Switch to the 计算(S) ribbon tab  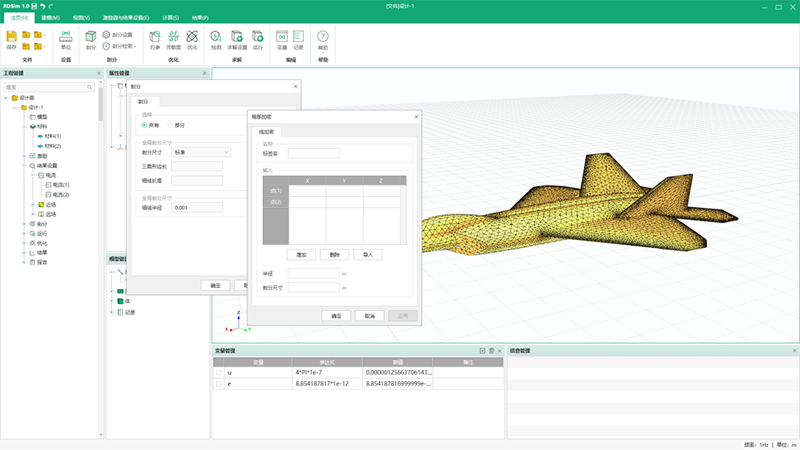point(170,18)
